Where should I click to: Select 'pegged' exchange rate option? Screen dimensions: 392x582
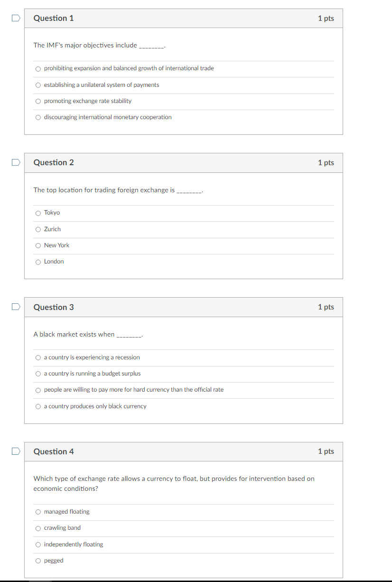coord(38,561)
